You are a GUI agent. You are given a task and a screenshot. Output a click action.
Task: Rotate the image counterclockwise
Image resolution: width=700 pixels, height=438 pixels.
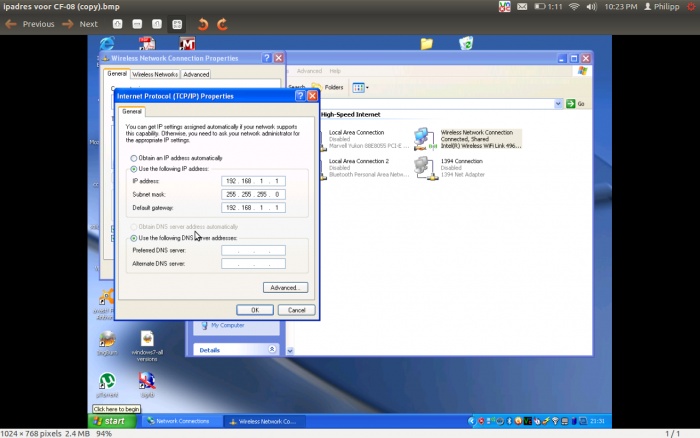tap(203, 24)
